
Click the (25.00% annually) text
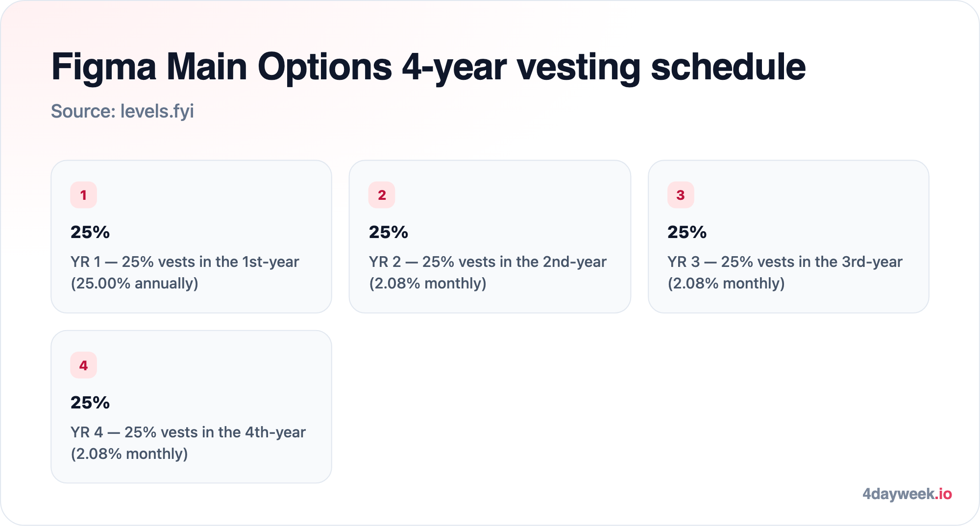[x=134, y=284]
